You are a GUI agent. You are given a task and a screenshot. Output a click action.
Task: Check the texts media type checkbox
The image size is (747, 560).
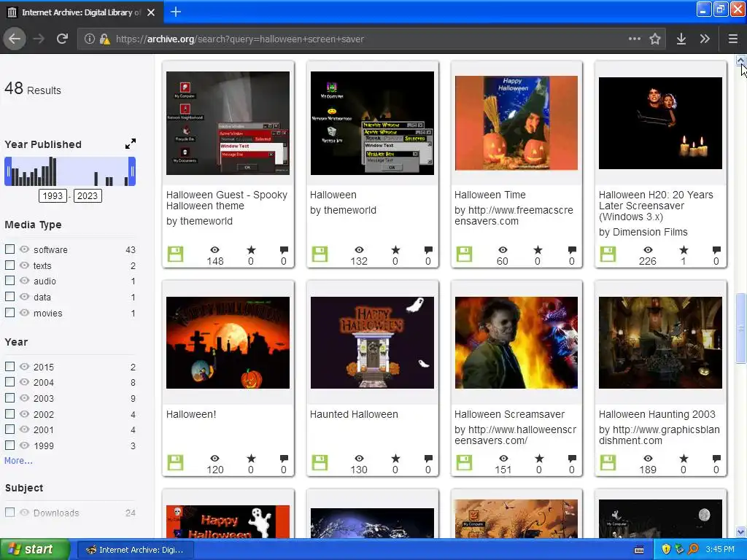[9, 265]
